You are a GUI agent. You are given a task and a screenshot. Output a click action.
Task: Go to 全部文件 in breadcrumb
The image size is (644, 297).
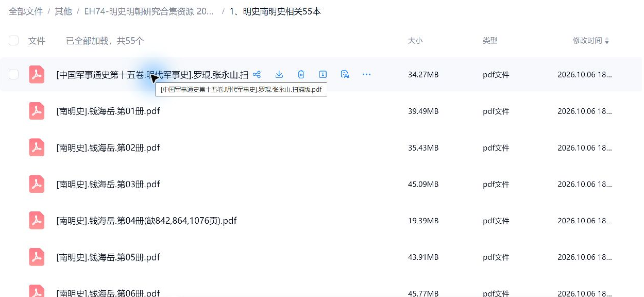pos(26,11)
